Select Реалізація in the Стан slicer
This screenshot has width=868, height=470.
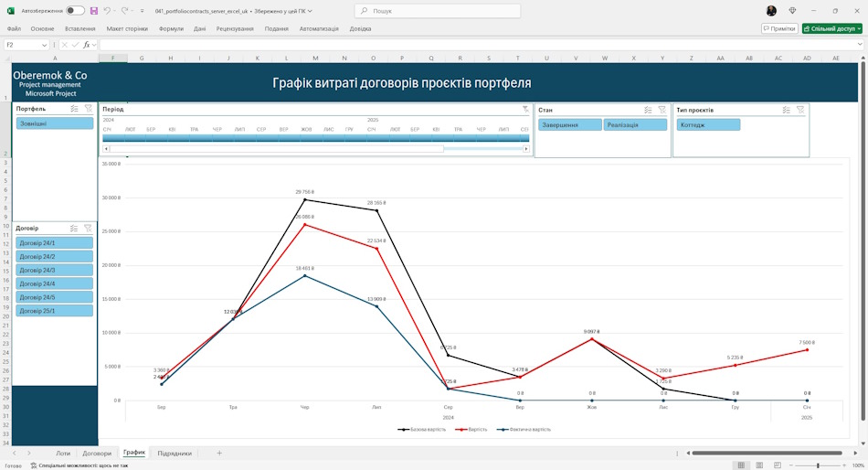635,124
